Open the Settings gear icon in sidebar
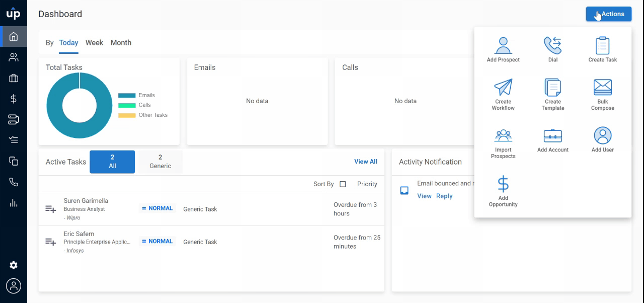Image resolution: width=644 pixels, height=303 pixels. coord(14,265)
